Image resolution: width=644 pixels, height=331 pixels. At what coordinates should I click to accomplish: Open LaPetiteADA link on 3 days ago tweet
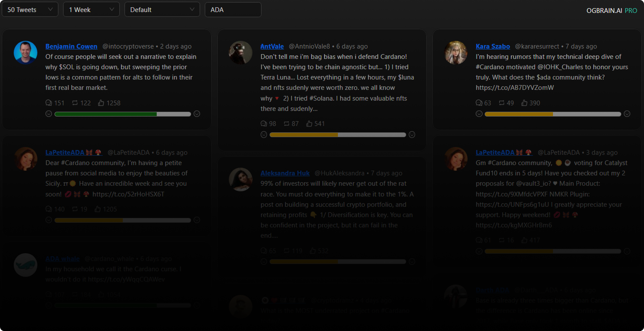pos(504,152)
